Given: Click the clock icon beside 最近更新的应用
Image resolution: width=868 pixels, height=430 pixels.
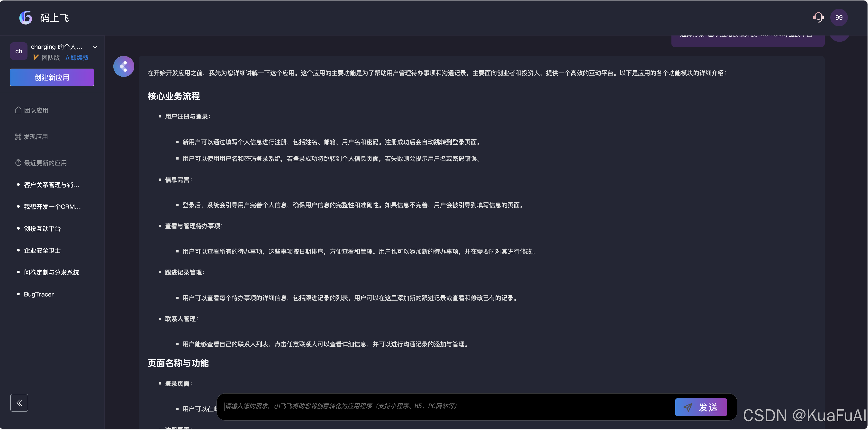Looking at the screenshot, I should coord(18,163).
